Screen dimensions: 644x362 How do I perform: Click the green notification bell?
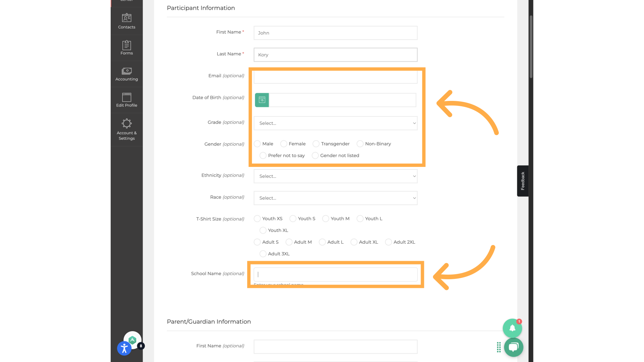tap(512, 328)
